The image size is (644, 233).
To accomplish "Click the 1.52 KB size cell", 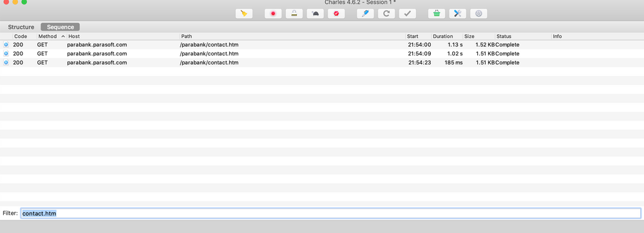I will [485, 44].
